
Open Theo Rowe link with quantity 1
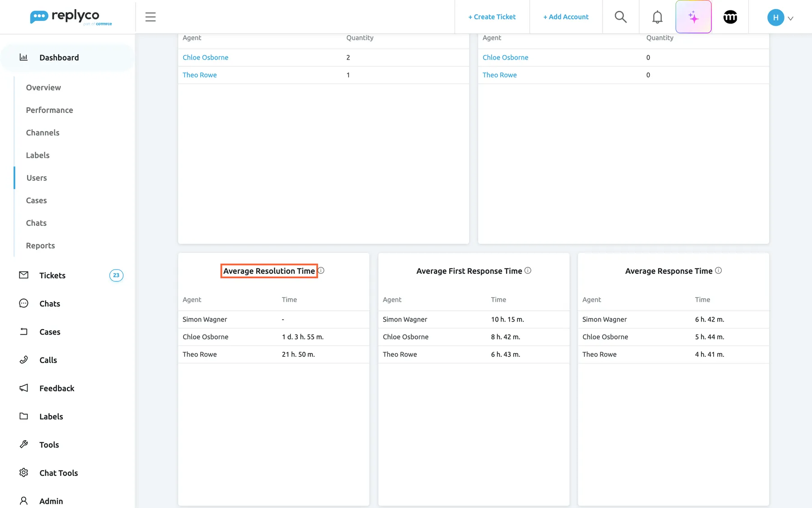point(199,75)
